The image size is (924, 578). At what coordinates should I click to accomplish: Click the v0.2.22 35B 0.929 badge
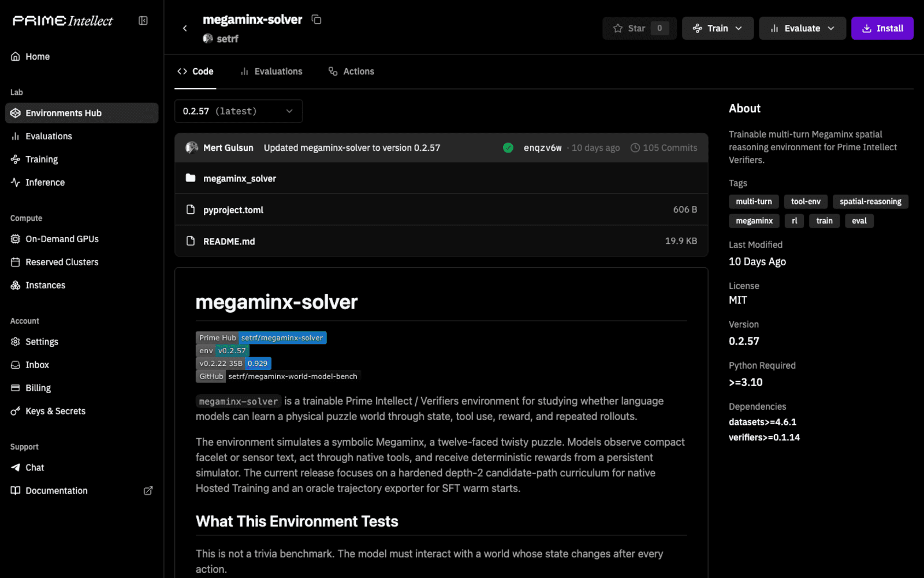(233, 363)
